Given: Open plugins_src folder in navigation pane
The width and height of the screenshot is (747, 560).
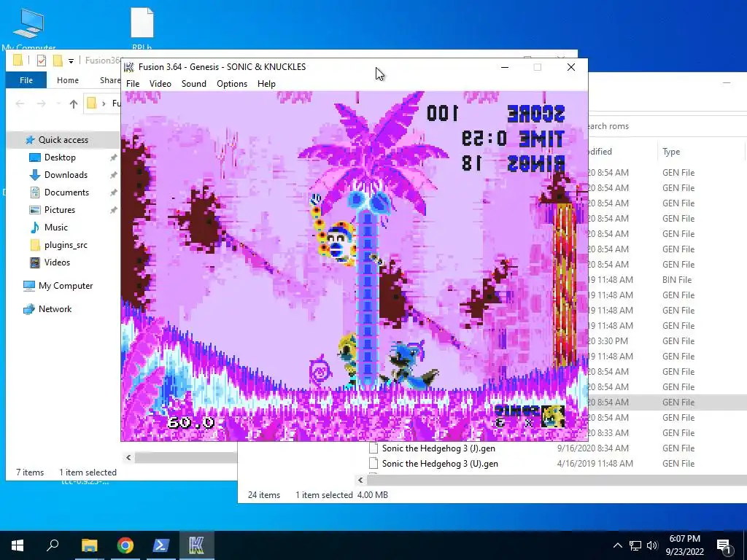Looking at the screenshot, I should click(66, 245).
